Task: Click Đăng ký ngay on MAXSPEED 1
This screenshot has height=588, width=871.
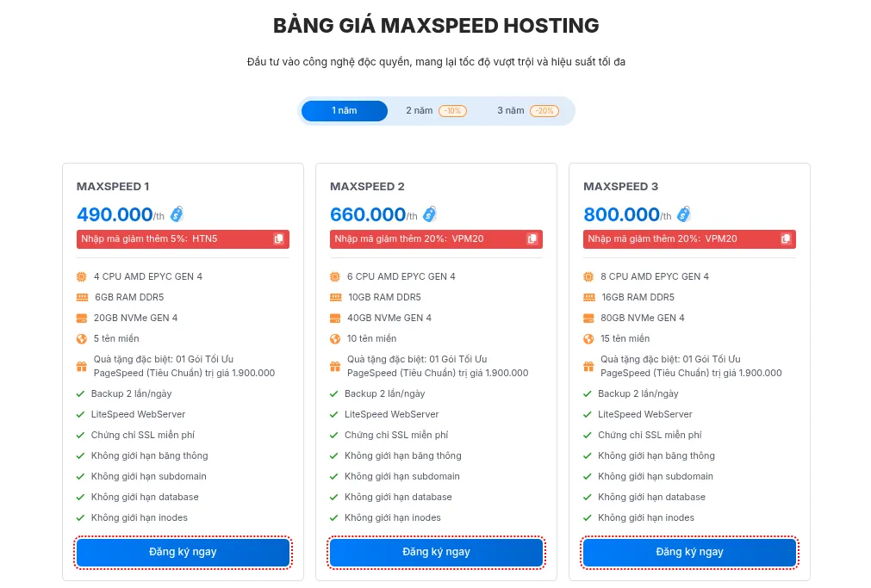Action: point(183,552)
